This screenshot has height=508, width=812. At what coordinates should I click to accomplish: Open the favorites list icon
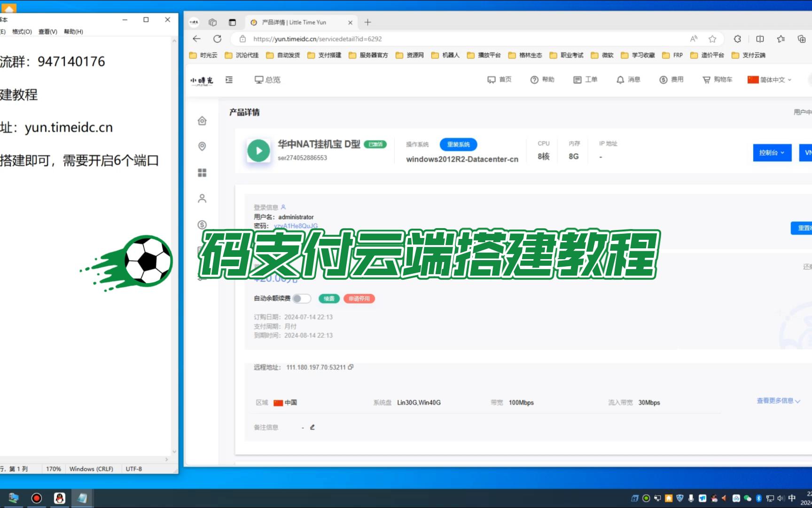pyautogui.click(x=781, y=39)
